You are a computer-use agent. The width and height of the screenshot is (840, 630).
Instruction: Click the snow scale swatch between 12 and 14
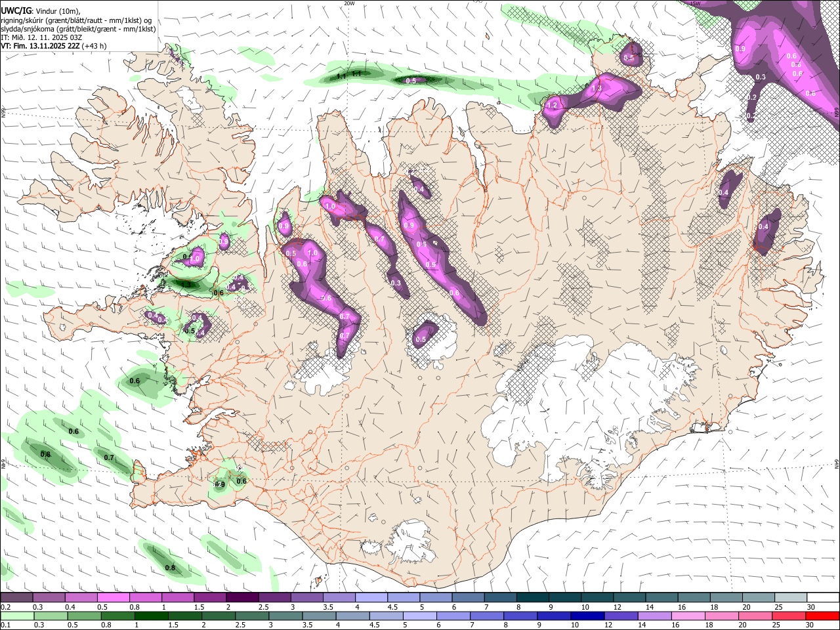pos(630,597)
